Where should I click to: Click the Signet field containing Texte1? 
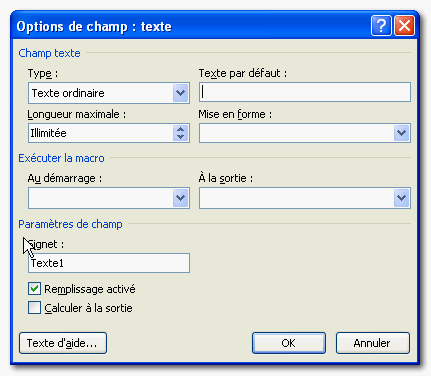point(109,263)
